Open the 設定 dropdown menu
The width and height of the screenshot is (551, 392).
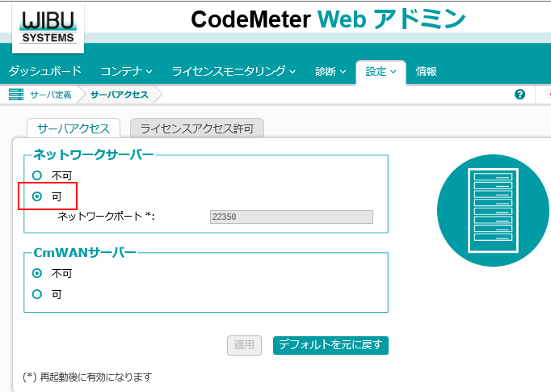tap(381, 71)
